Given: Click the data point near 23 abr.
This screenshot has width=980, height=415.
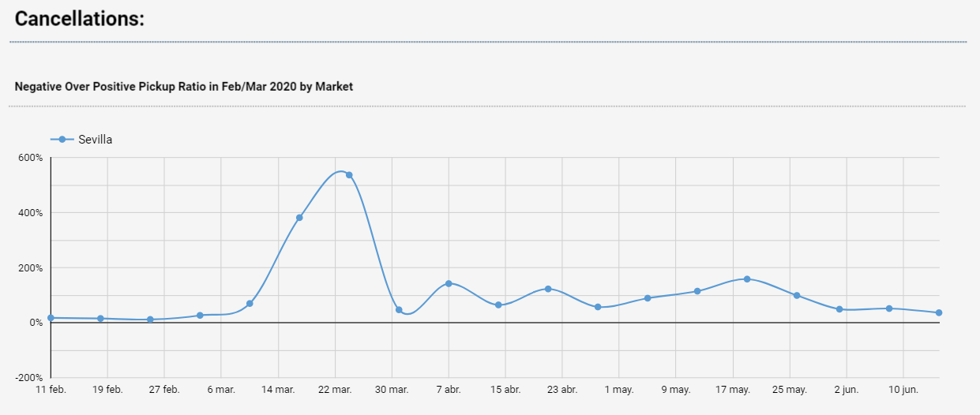Looking at the screenshot, I should click(x=548, y=289).
